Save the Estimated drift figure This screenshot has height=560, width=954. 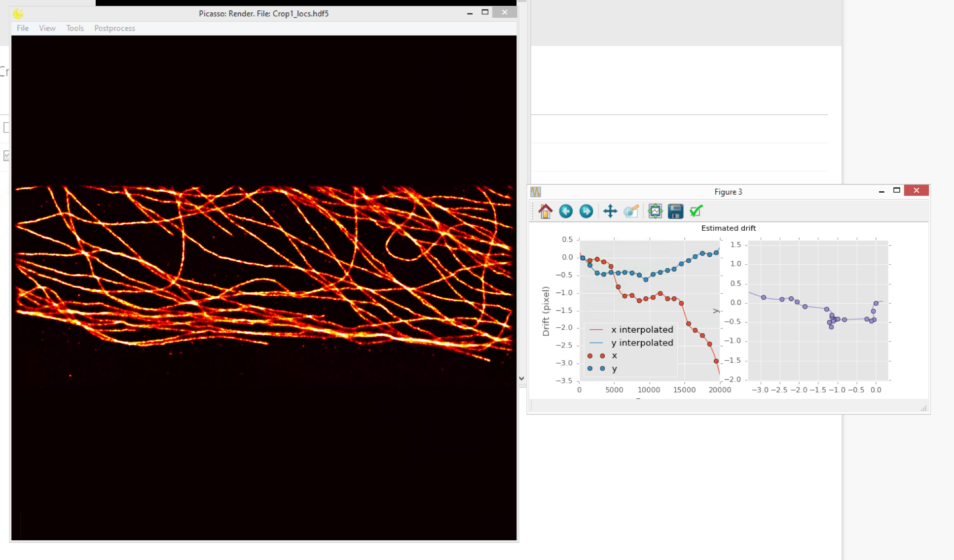coord(675,211)
